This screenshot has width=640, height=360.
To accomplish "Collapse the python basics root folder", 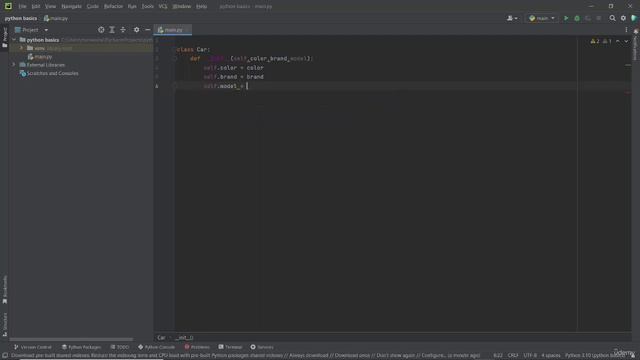I will coord(14,40).
